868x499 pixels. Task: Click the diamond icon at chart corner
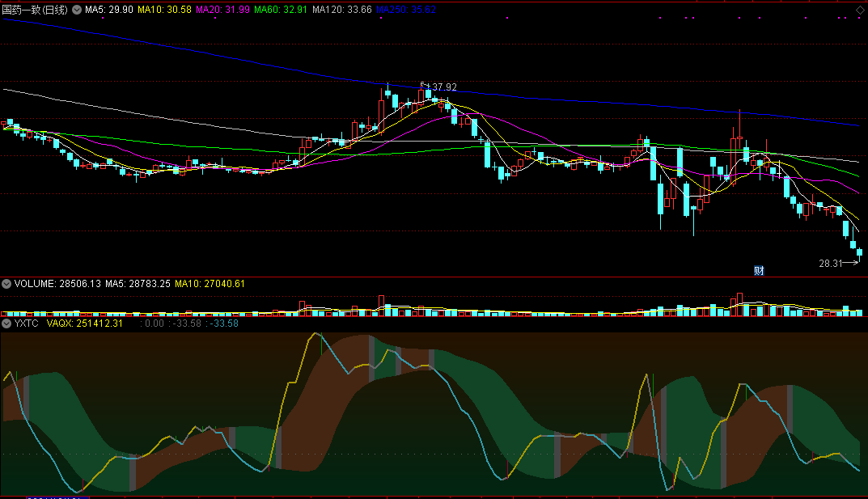point(860,11)
